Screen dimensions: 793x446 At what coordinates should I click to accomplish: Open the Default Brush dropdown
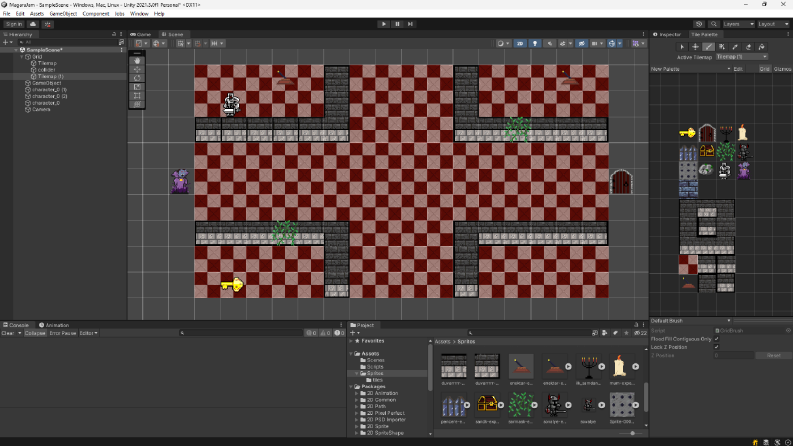(x=691, y=321)
